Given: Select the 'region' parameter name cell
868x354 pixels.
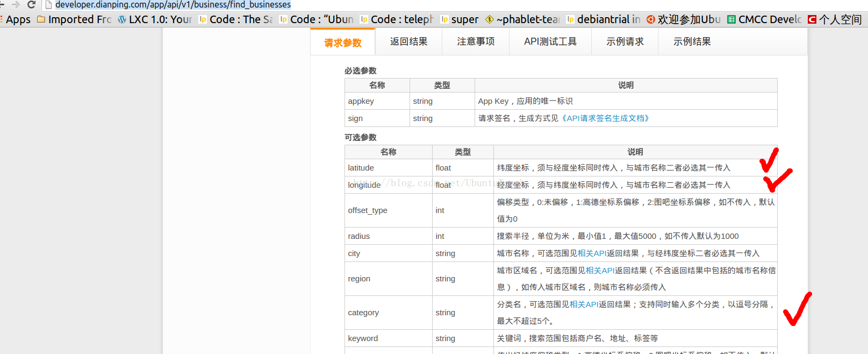Looking at the screenshot, I should click(x=389, y=279).
